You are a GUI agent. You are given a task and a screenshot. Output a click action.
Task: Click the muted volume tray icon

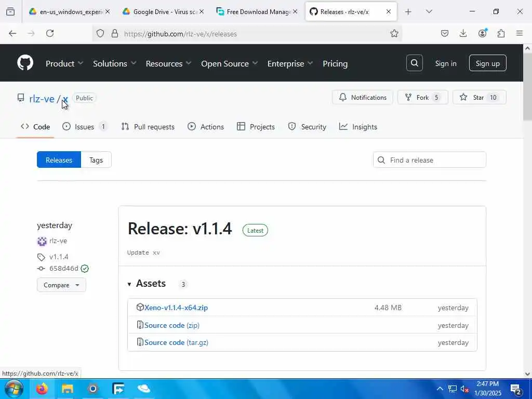pyautogui.click(x=464, y=389)
